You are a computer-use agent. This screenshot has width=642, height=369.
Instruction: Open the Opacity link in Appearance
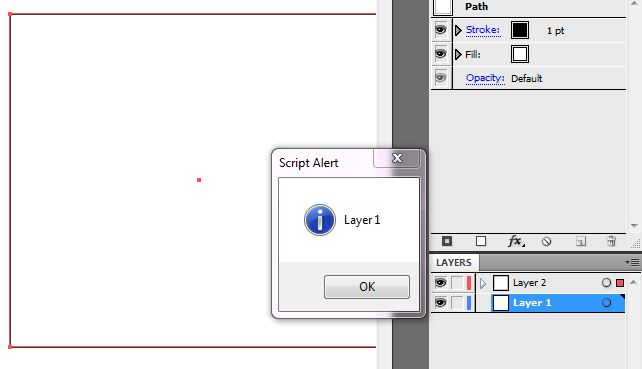[485, 78]
